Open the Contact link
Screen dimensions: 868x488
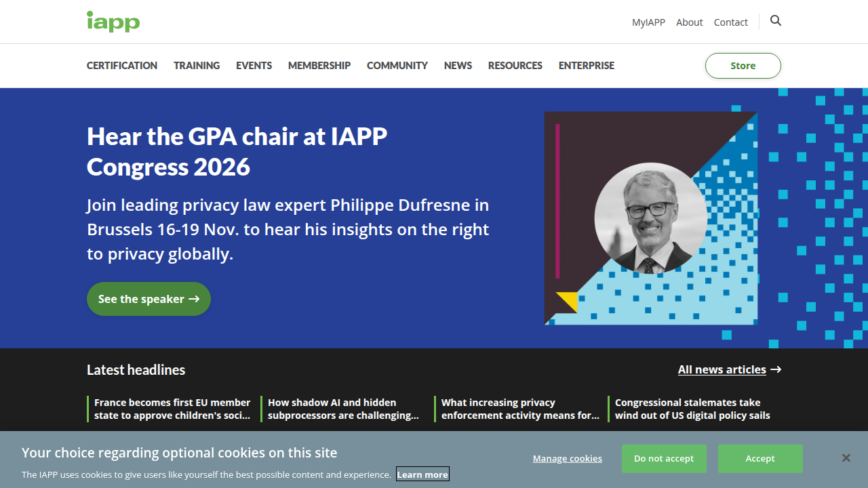click(731, 22)
